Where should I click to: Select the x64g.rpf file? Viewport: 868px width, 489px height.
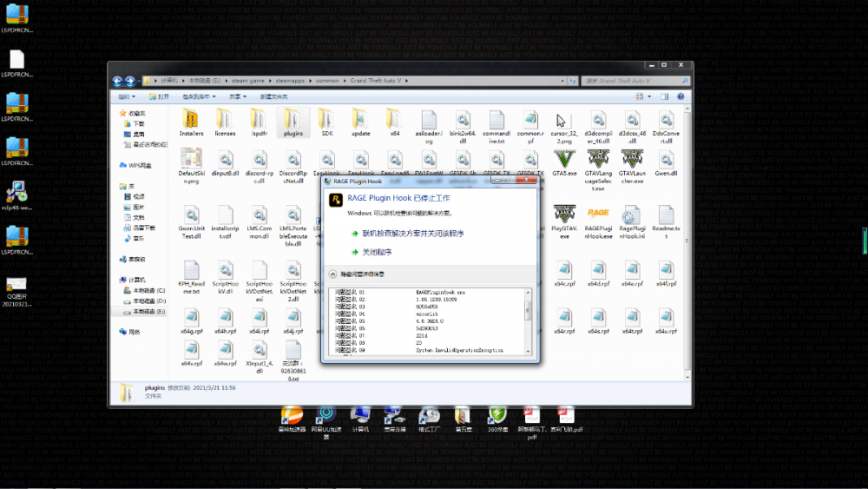coord(191,321)
